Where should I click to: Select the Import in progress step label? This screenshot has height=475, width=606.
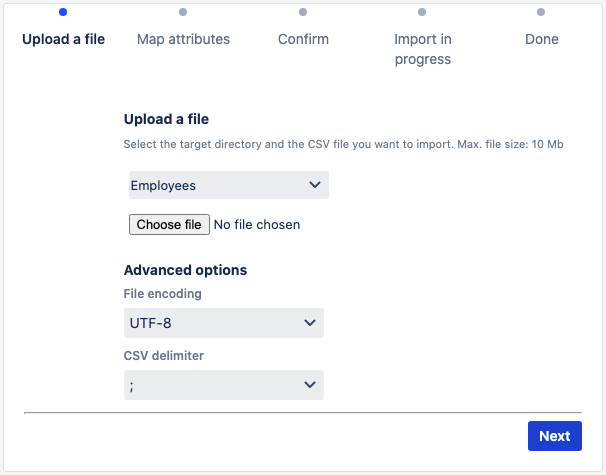tap(422, 49)
